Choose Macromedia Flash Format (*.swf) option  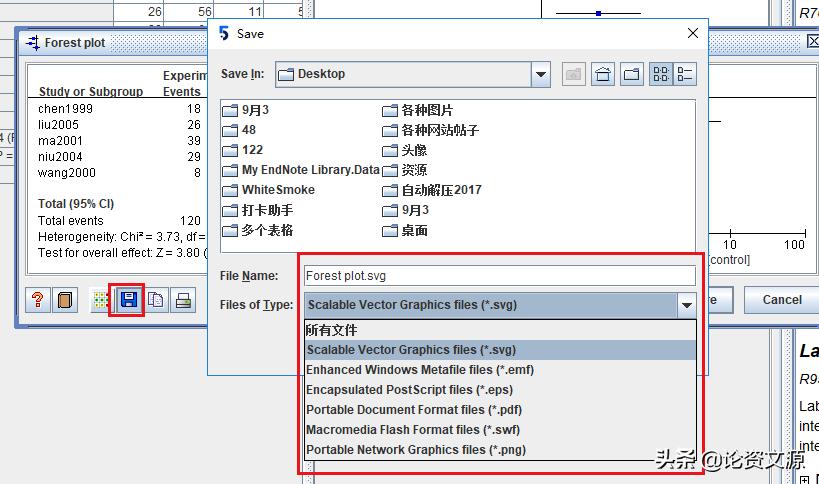pyautogui.click(x=500, y=430)
